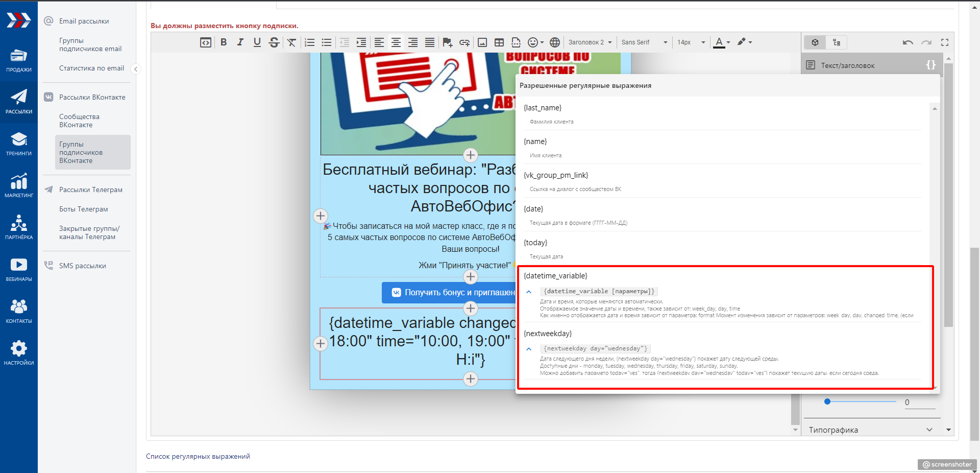The image size is (980, 473).
Task: Collapse the {datetime_variable} description
Action: click(x=529, y=292)
